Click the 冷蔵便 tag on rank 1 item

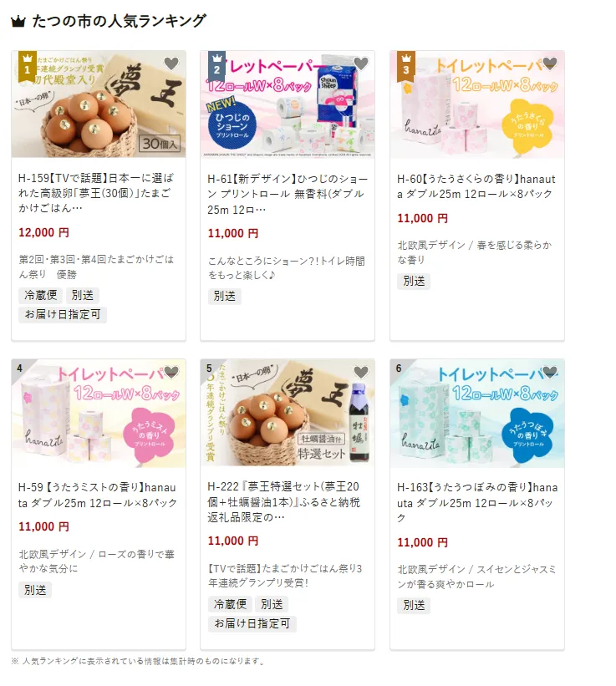[x=41, y=295]
